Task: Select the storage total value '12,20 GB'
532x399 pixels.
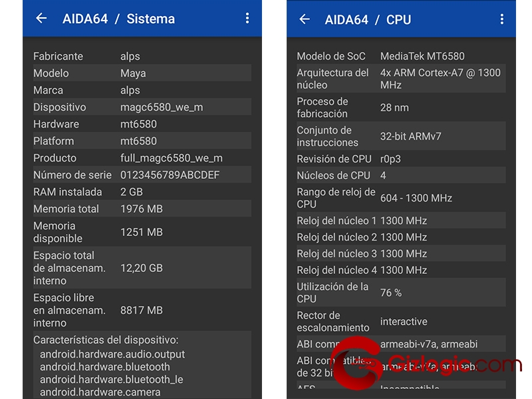Action: [142, 268]
